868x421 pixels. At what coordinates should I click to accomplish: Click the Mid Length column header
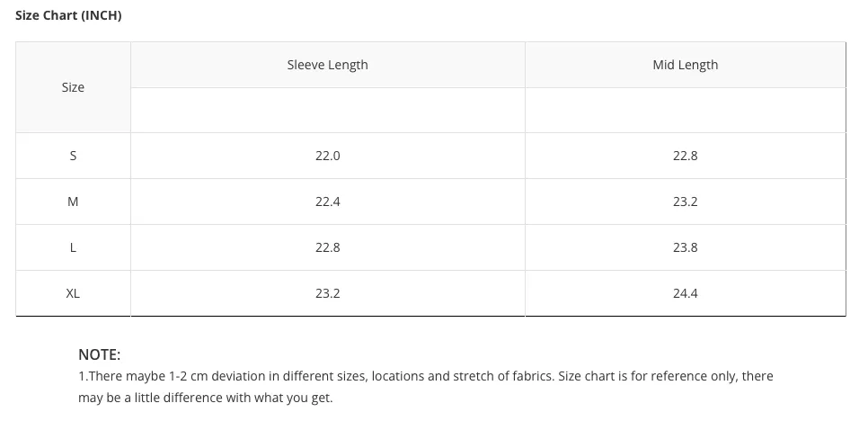coord(686,65)
